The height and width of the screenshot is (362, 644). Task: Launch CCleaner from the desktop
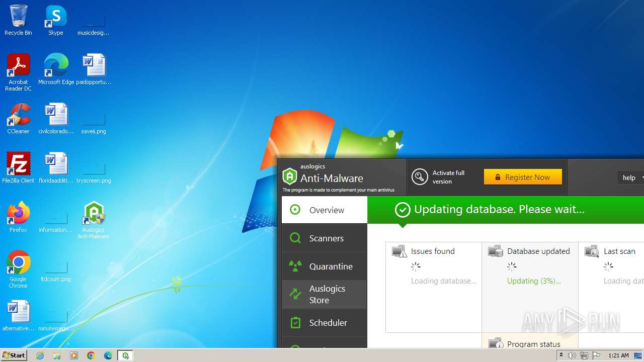18,119
